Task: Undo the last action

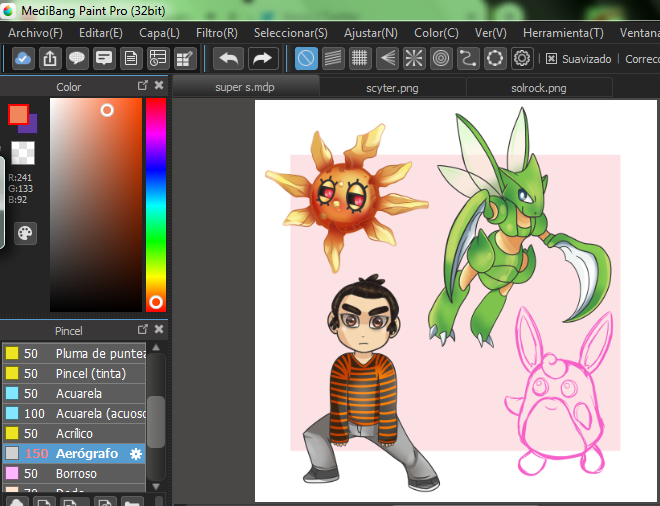Action: tap(229, 58)
